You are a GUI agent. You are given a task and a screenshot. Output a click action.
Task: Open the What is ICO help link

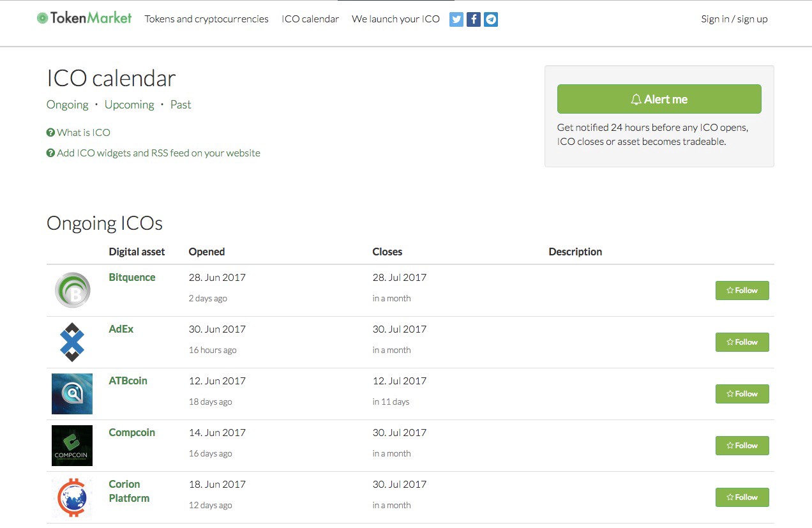point(79,133)
